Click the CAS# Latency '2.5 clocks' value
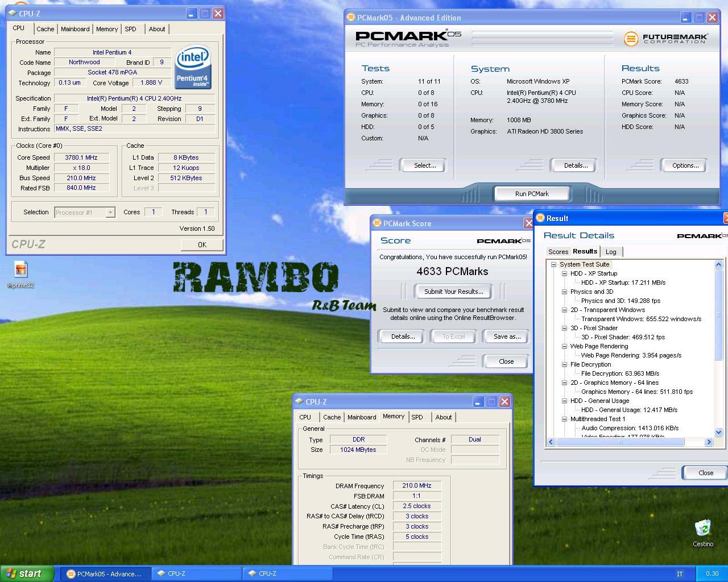Viewport: 728px width, 582px height. tap(417, 506)
